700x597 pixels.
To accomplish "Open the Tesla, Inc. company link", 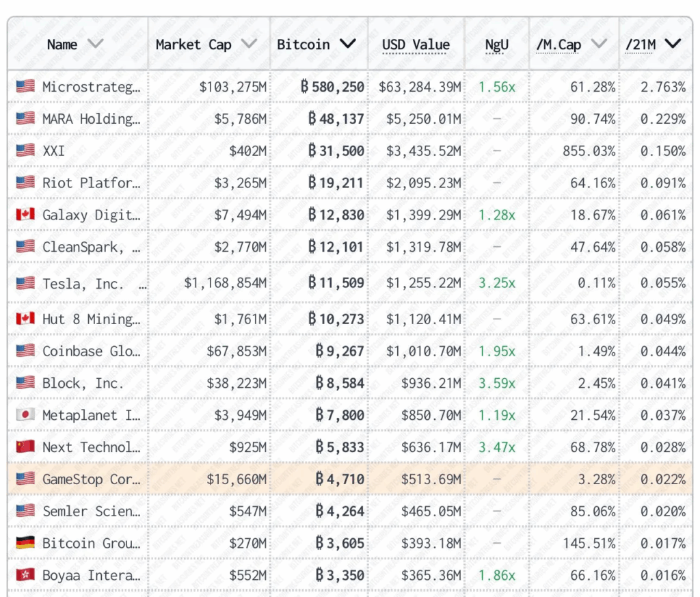I will pos(83,283).
